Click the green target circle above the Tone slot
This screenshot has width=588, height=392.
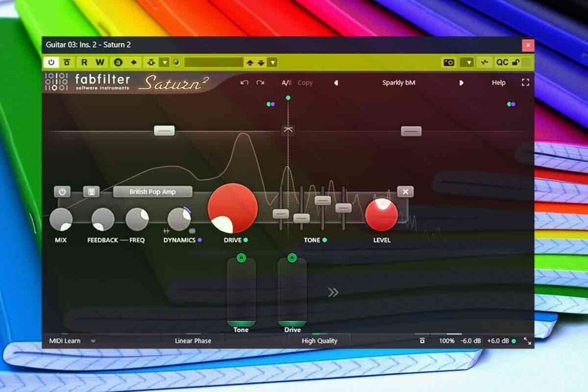[x=242, y=258]
